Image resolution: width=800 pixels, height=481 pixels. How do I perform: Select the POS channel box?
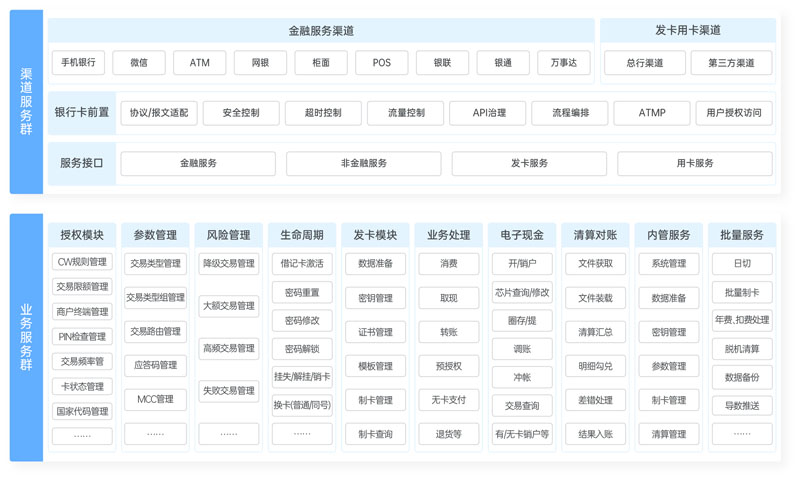pos(382,63)
